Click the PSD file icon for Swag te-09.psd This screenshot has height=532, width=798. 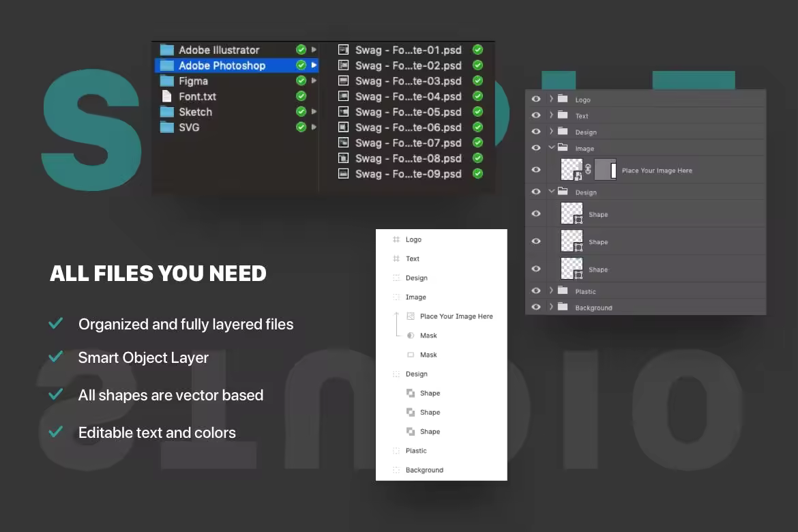coord(344,174)
